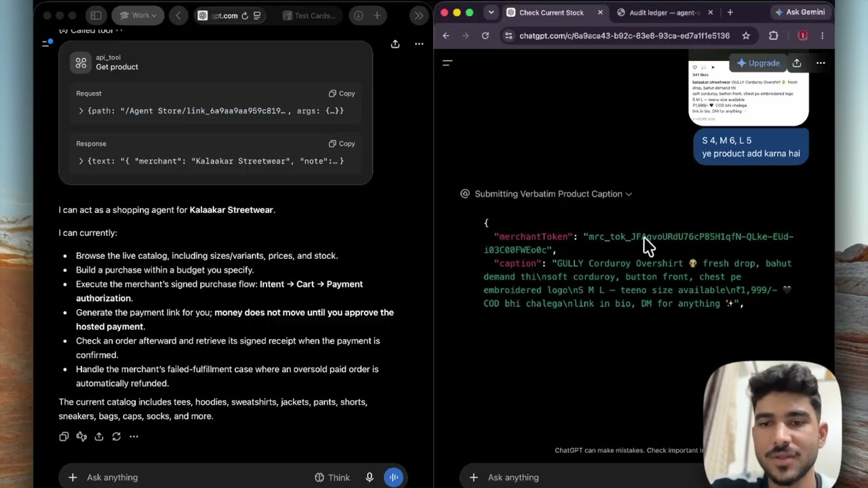Open the Work profile dropdown
This screenshot has width=868, height=488.
pos(138,16)
